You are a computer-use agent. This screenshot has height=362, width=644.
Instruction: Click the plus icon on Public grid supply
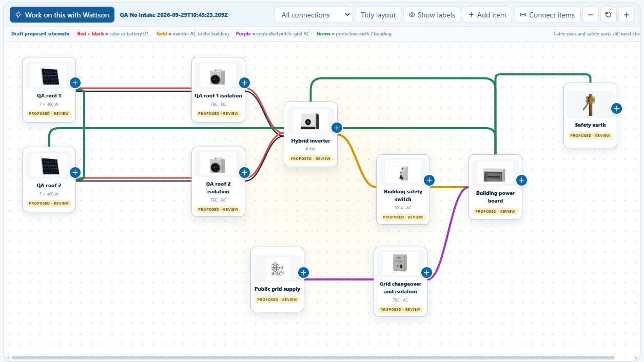[303, 272]
